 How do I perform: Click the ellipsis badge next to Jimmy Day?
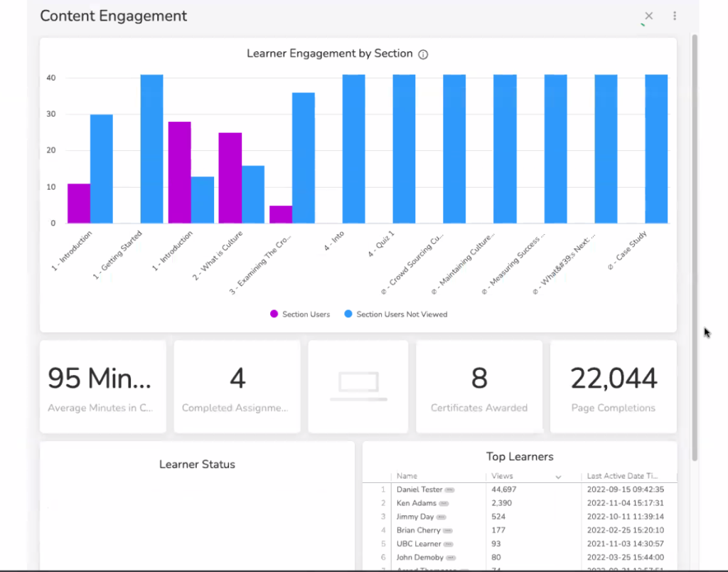[x=441, y=517]
